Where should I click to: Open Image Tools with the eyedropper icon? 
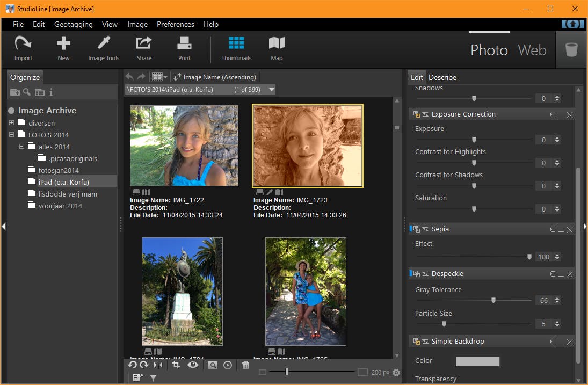tap(104, 48)
